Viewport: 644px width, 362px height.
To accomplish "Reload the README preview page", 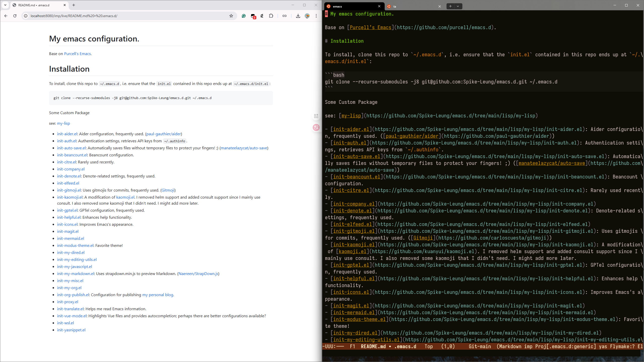I will 15,16.
